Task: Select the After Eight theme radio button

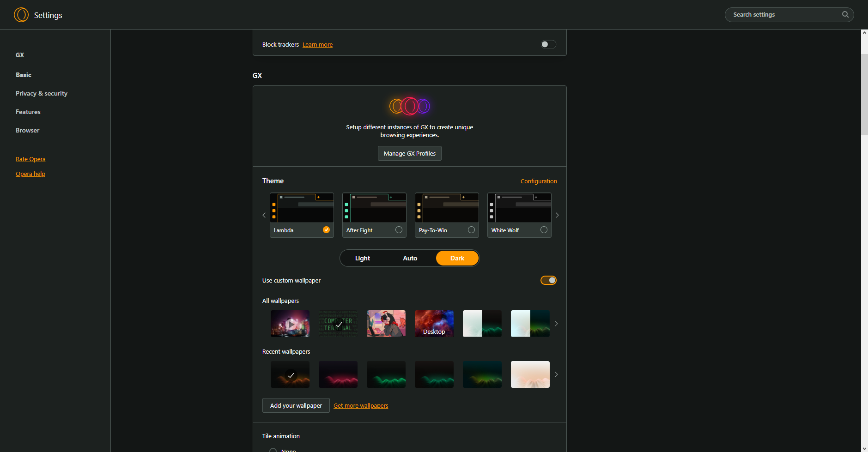Action: pyautogui.click(x=399, y=230)
